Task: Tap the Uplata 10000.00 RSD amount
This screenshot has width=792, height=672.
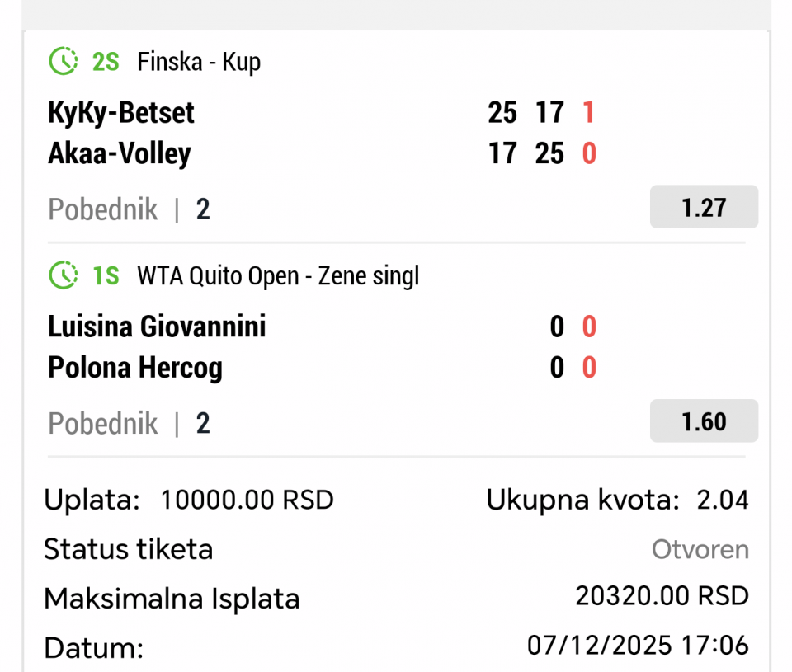Action: coord(247,500)
